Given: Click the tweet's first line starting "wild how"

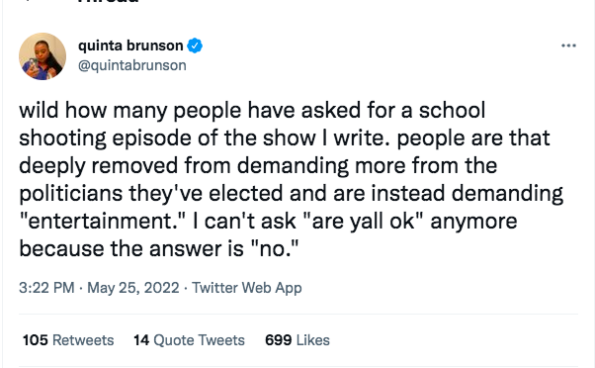Looking at the screenshot, I should coord(252,111).
